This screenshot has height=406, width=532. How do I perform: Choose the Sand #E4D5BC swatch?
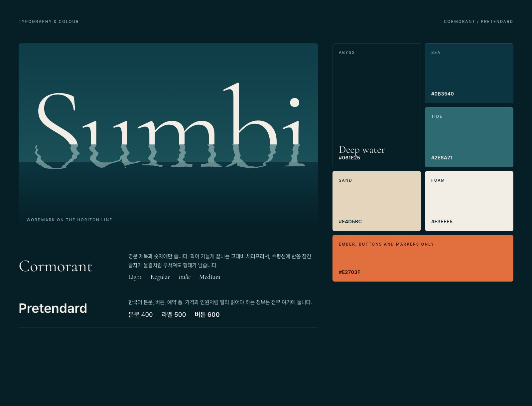pyautogui.click(x=377, y=201)
